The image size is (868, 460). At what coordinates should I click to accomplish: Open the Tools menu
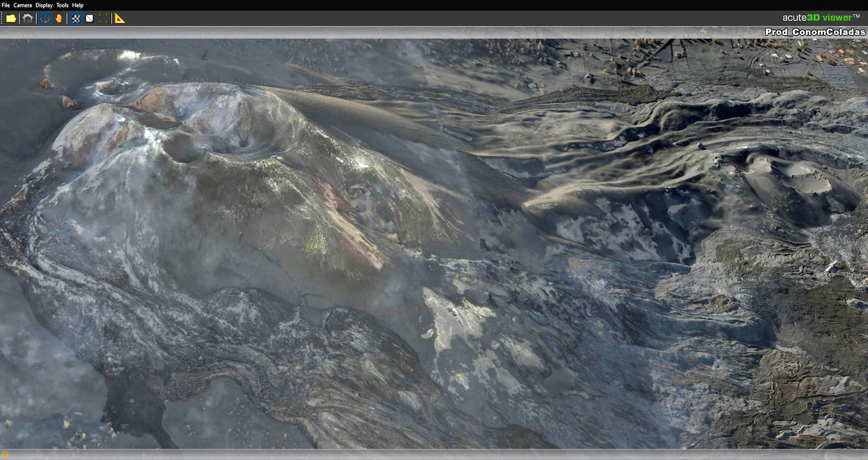(x=62, y=5)
